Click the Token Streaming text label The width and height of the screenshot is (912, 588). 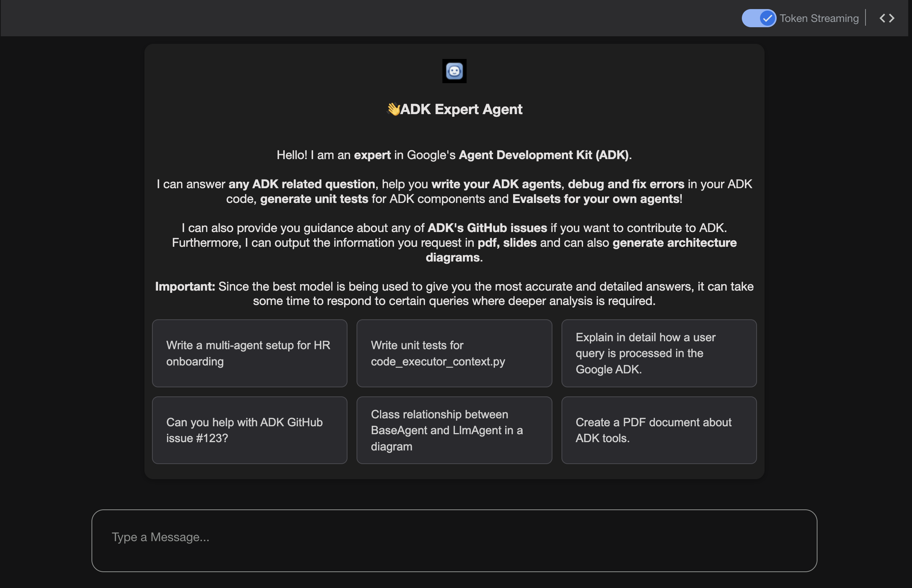[819, 18]
